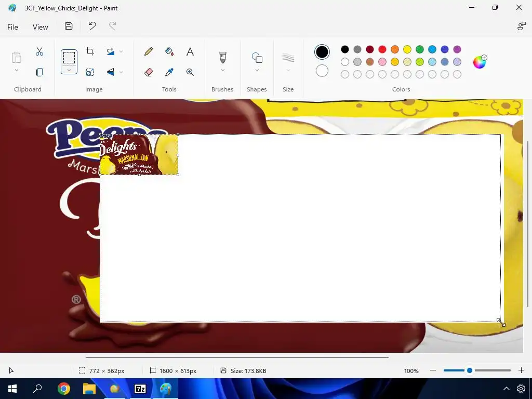Click the pasted Delights image selection
532x399 pixels.
(139, 154)
